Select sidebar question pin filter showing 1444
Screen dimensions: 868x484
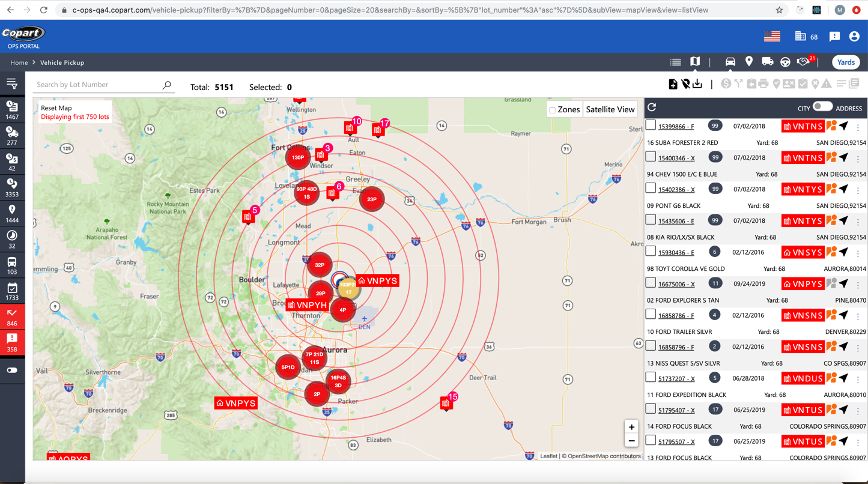tap(12, 214)
